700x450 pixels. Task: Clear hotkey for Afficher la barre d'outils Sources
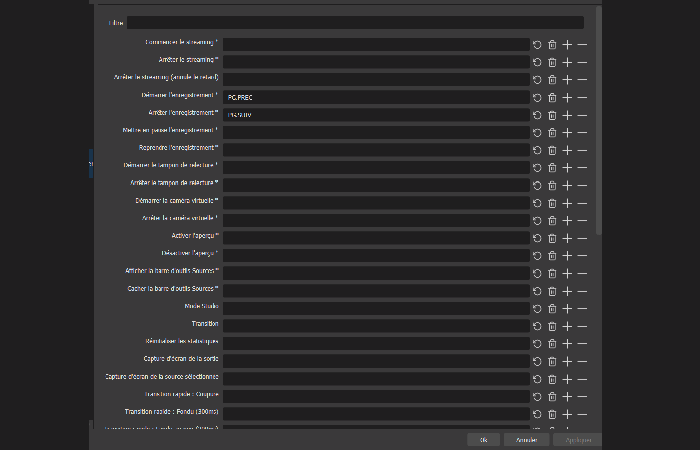click(552, 273)
